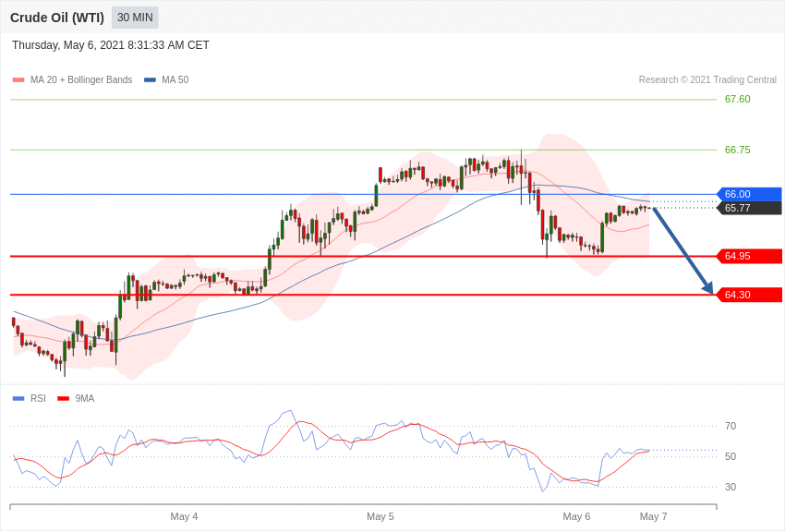This screenshot has height=532, width=785.
Task: Click the '9MA' legend label
Action: [85, 398]
